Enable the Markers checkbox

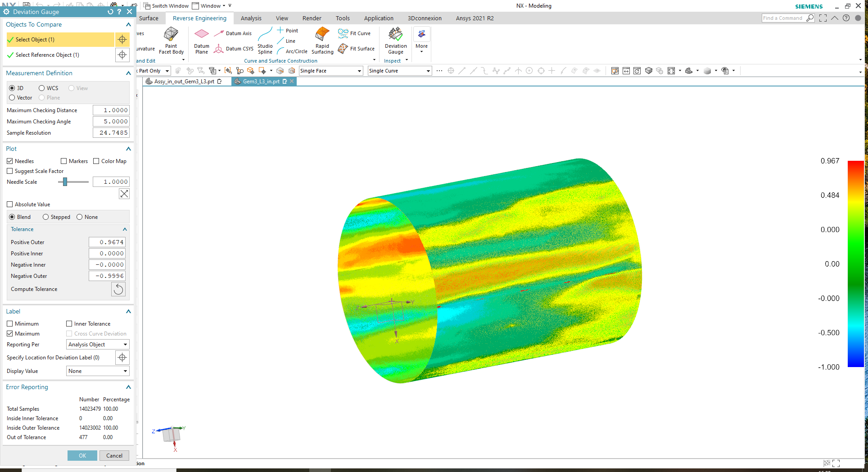coord(64,161)
